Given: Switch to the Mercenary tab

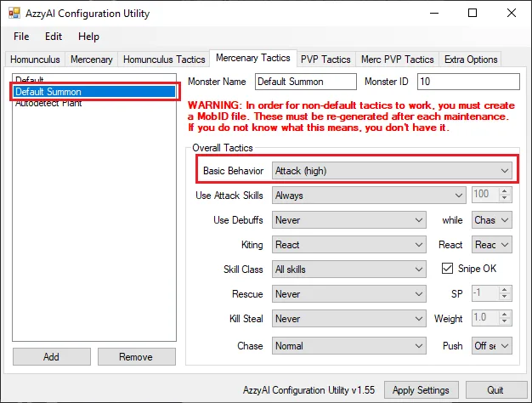Looking at the screenshot, I should tap(92, 60).
